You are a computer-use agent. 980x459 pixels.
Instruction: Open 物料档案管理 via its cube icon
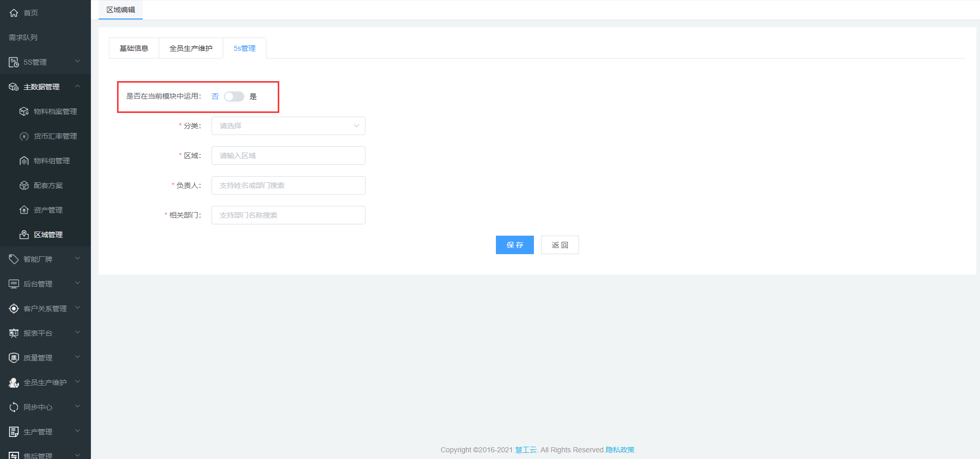pos(24,111)
